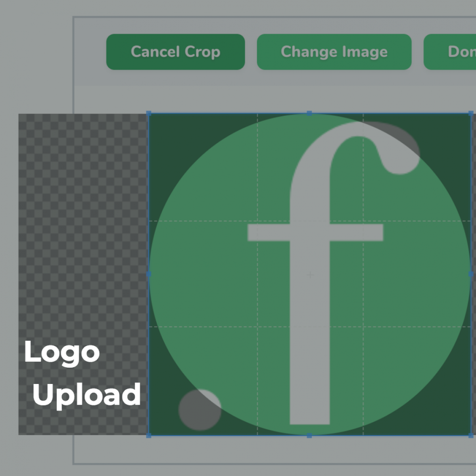
Task: Click the curved hook tip of the f
Action: tap(401, 159)
